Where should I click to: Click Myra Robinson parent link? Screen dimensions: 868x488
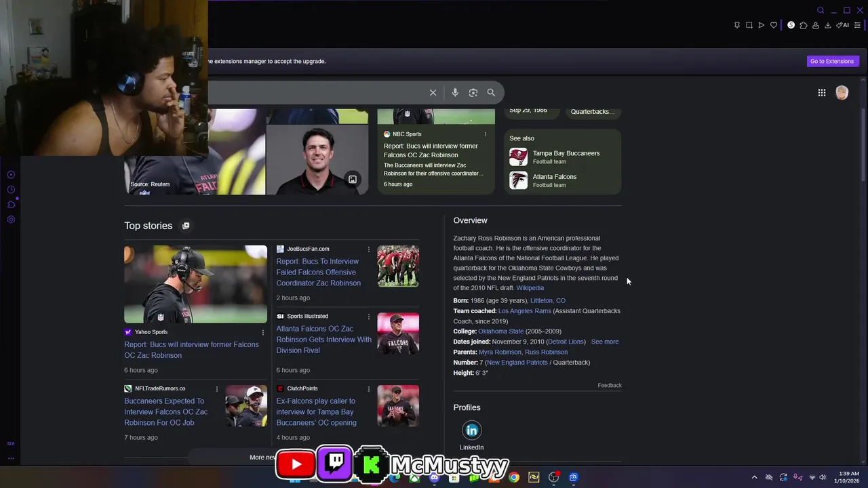500,352
